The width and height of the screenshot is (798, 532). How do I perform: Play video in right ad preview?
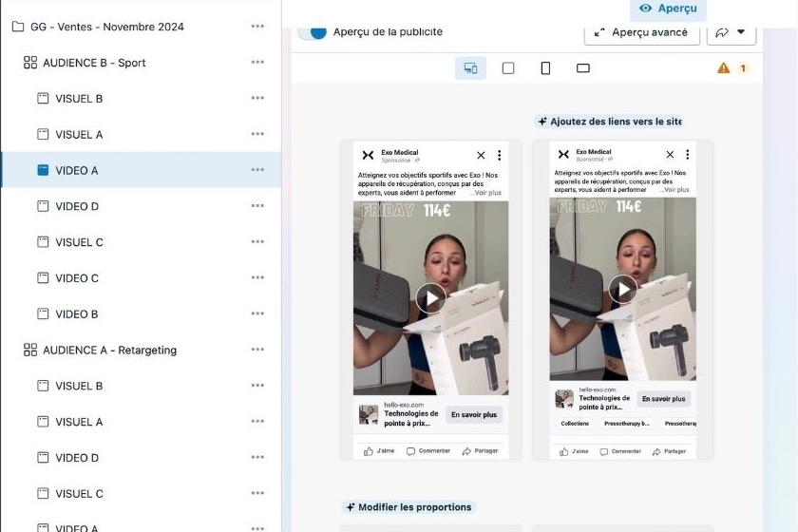[623, 289]
